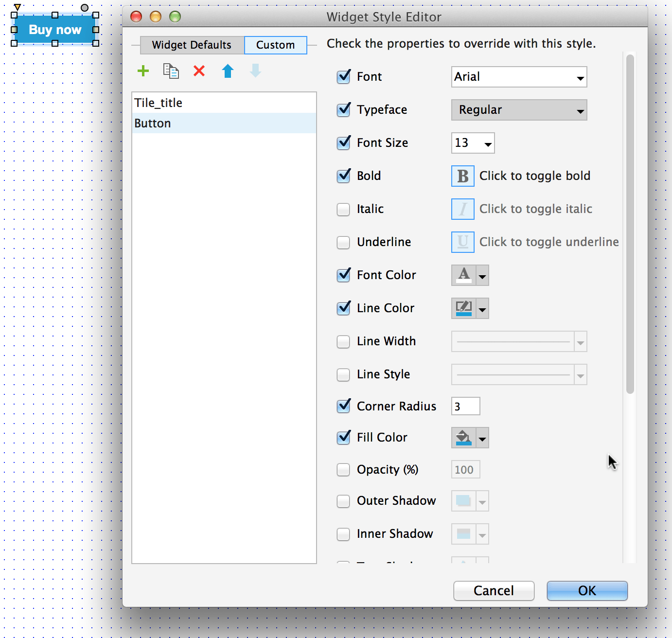Expand the Font Size 13 dropdown
This screenshot has width=672, height=638.
pos(473,143)
